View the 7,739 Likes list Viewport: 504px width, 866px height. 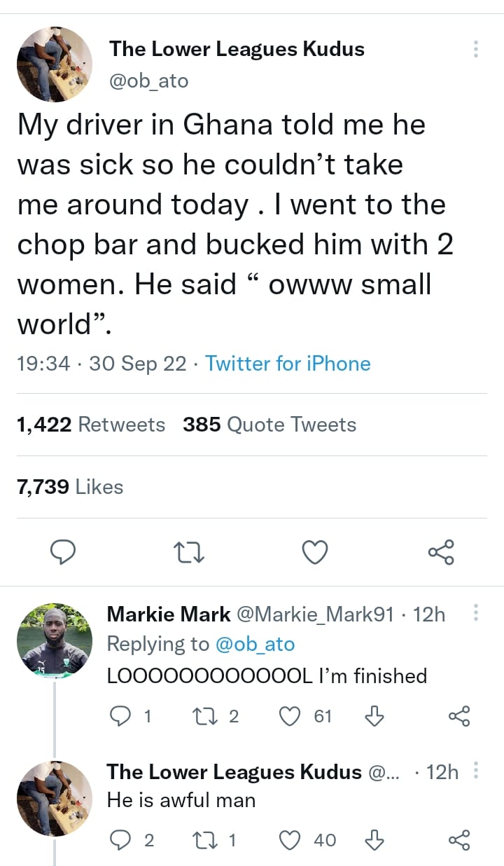pos(70,487)
